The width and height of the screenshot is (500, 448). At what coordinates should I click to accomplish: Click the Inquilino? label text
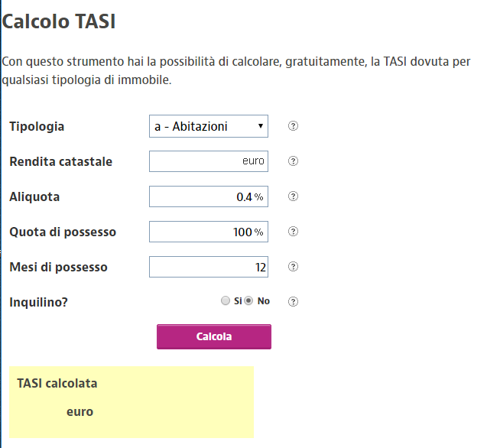coord(38,302)
